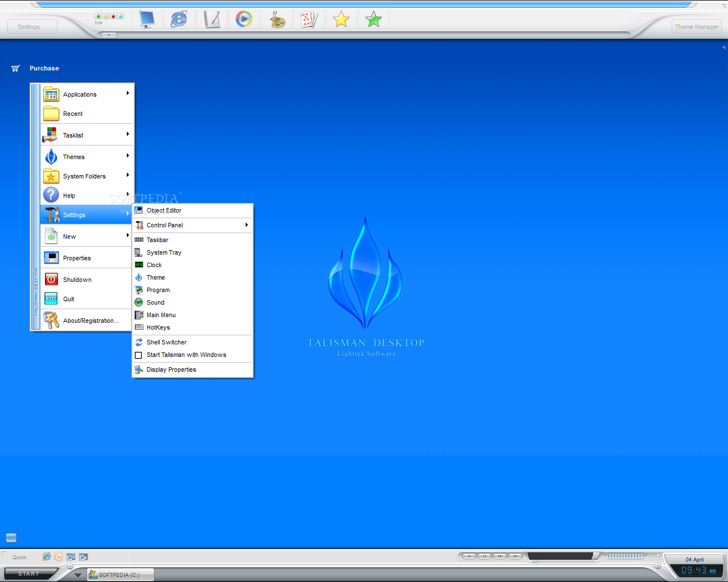Open the Recent folder menu item
This screenshot has width=728, height=582.
[x=87, y=114]
